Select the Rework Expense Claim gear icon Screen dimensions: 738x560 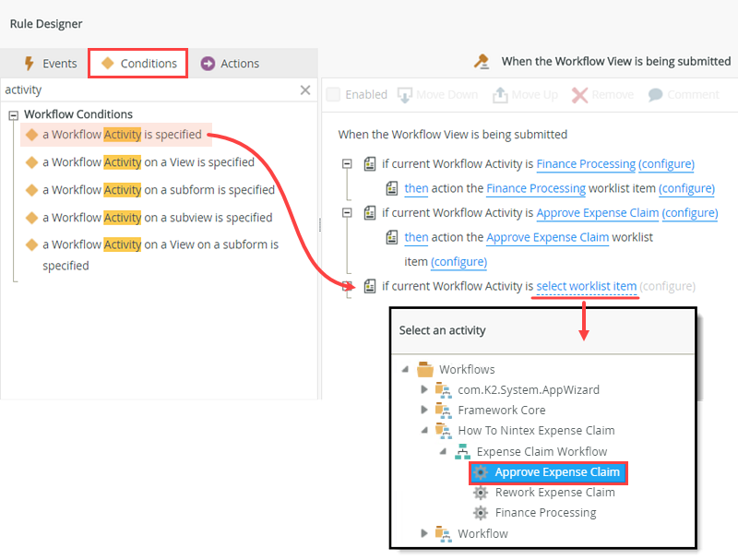[x=480, y=493]
